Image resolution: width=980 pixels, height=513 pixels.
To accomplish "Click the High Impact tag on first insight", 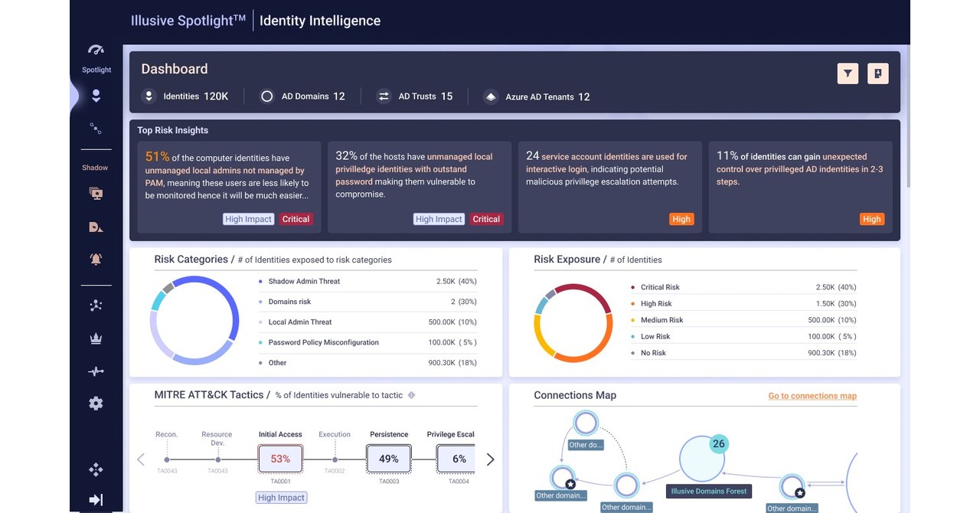I will pyautogui.click(x=248, y=218).
